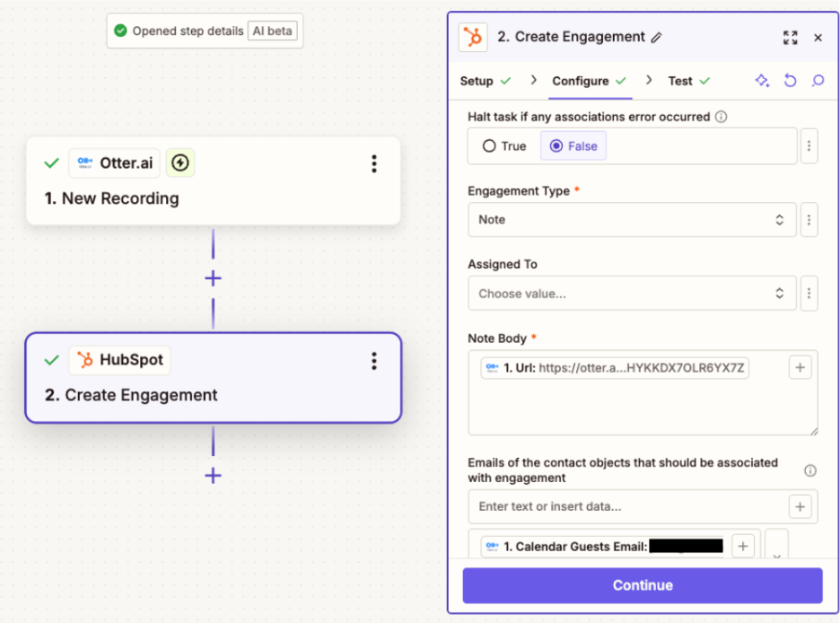The width and height of the screenshot is (840, 623).
Task: Click the Continue button
Action: tap(643, 585)
